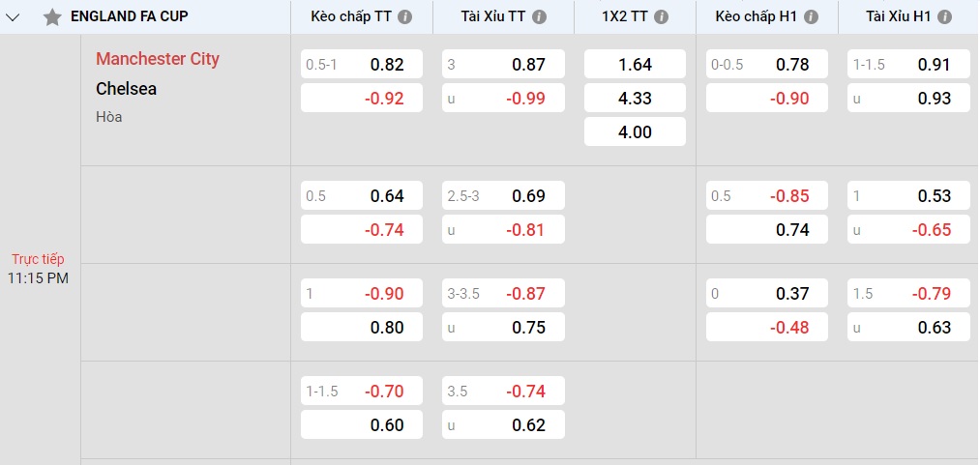
Task: Open the Manchester City match link
Action: [x=158, y=59]
